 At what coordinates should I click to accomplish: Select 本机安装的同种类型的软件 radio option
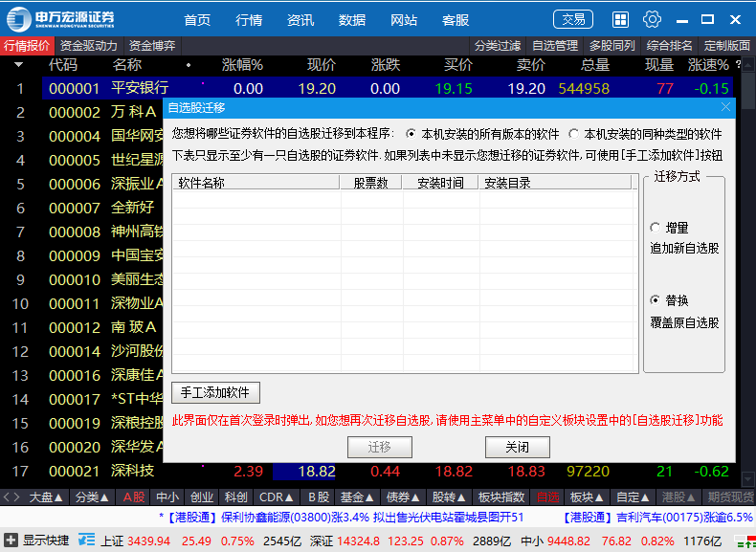(574, 134)
